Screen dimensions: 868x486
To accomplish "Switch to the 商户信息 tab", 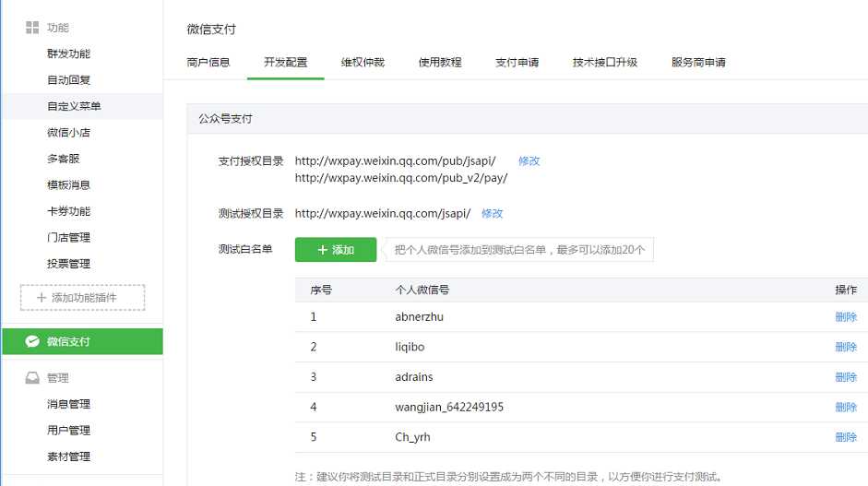I will [x=208, y=62].
